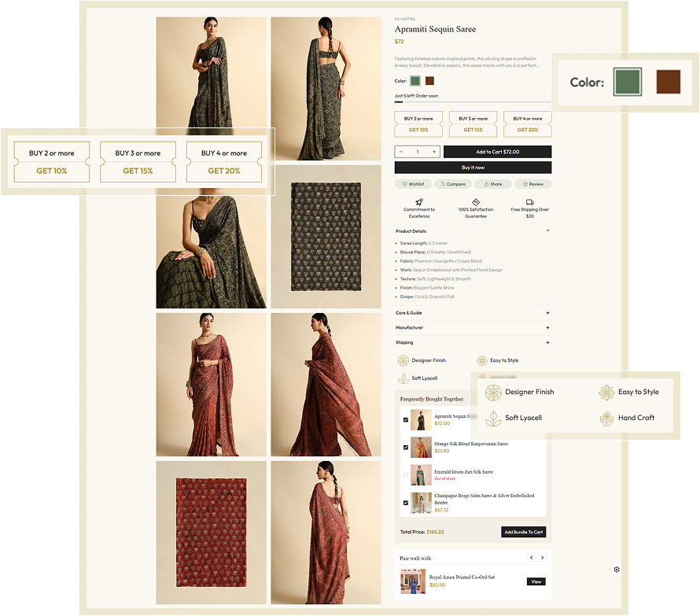Select the green swatch in enlarged Color callout
Viewport: 700px width, 616px height.
point(627,82)
